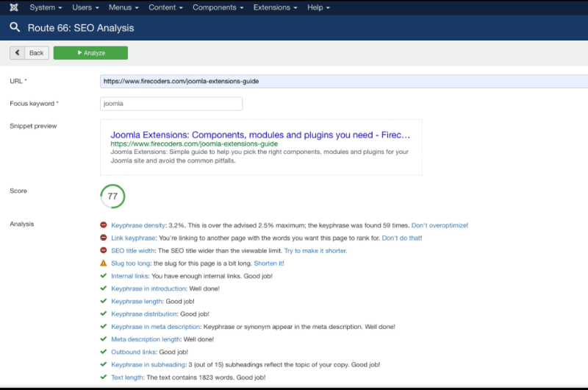Open the Components menu

point(218,7)
